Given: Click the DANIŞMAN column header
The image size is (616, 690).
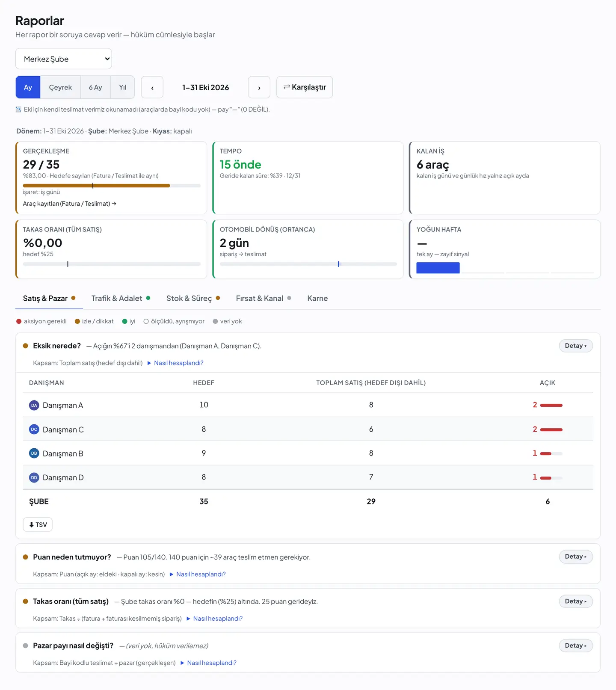Looking at the screenshot, I should click(47, 383).
